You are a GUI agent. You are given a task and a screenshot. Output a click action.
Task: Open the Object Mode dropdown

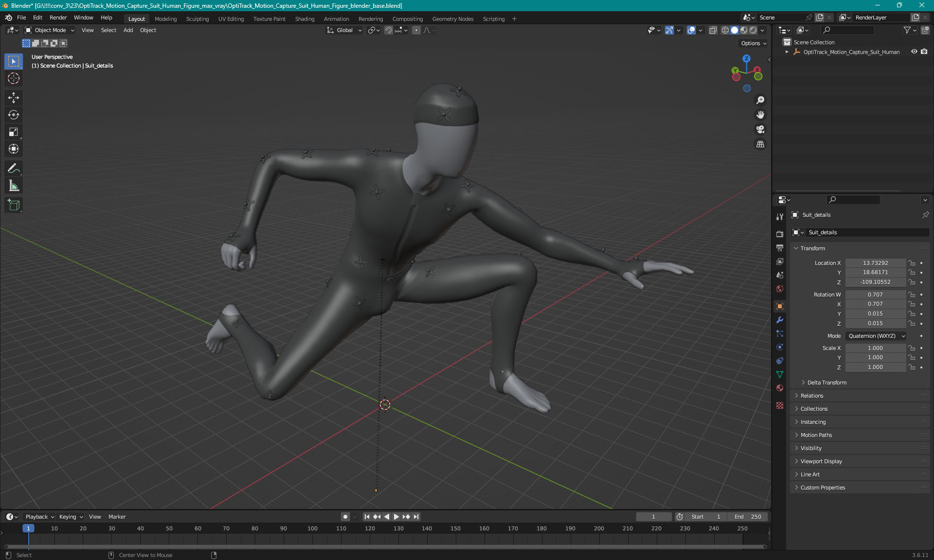coord(50,30)
